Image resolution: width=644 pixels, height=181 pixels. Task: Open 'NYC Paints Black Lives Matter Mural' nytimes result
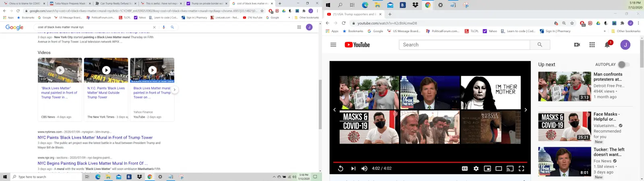pyautogui.click(x=95, y=138)
